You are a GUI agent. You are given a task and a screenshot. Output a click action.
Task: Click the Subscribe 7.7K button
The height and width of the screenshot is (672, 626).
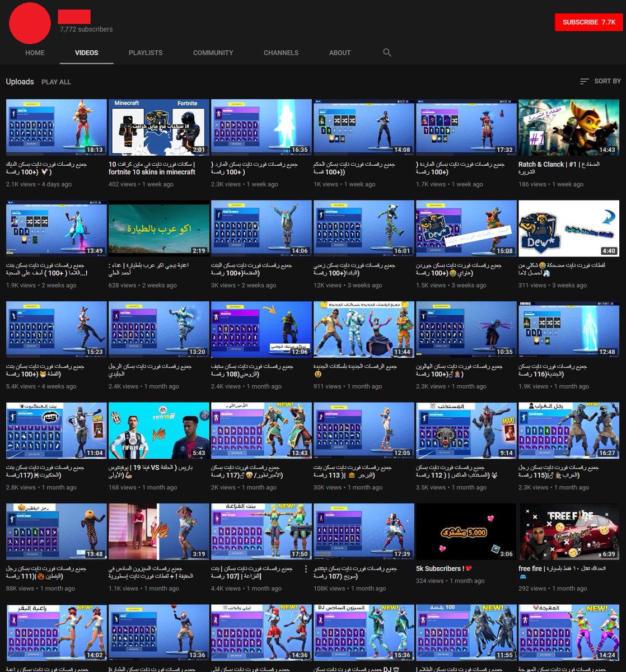(x=588, y=22)
